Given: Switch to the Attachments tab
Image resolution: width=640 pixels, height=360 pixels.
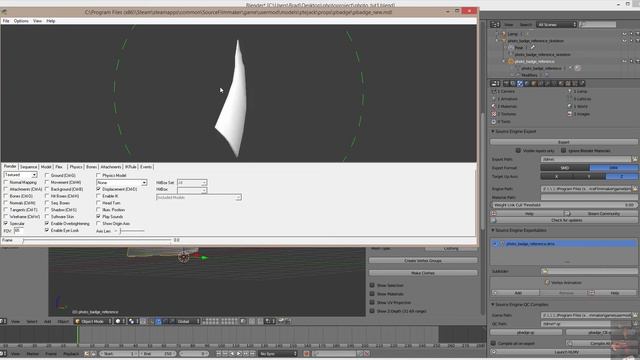Looking at the screenshot, I should (x=111, y=167).
